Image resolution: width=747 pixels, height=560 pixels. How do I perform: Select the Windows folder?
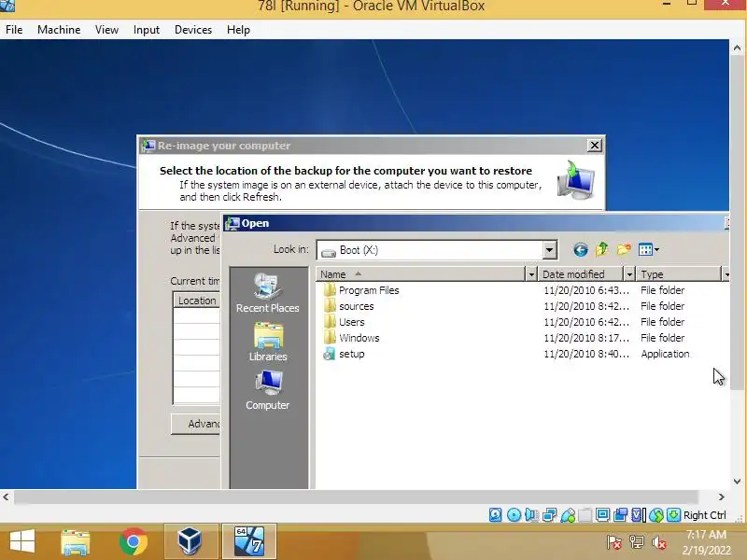pos(351,338)
